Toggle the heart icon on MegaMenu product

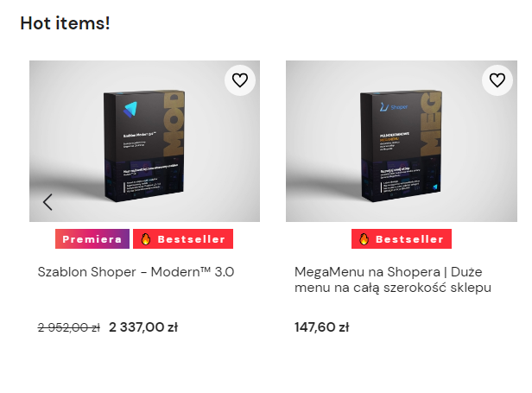(497, 80)
